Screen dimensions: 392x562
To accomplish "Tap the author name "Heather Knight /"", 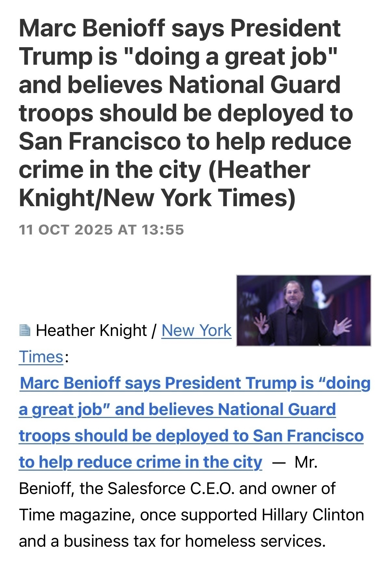I will pyautogui.click(x=96, y=331).
